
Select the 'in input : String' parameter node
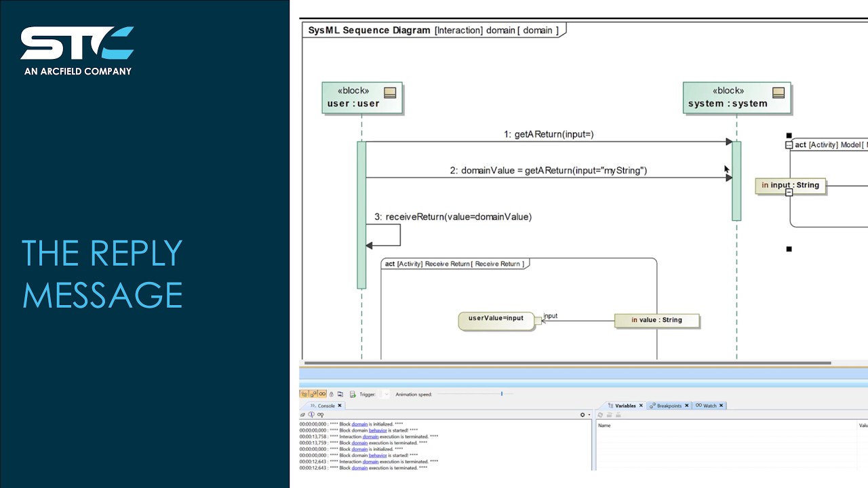(791, 185)
